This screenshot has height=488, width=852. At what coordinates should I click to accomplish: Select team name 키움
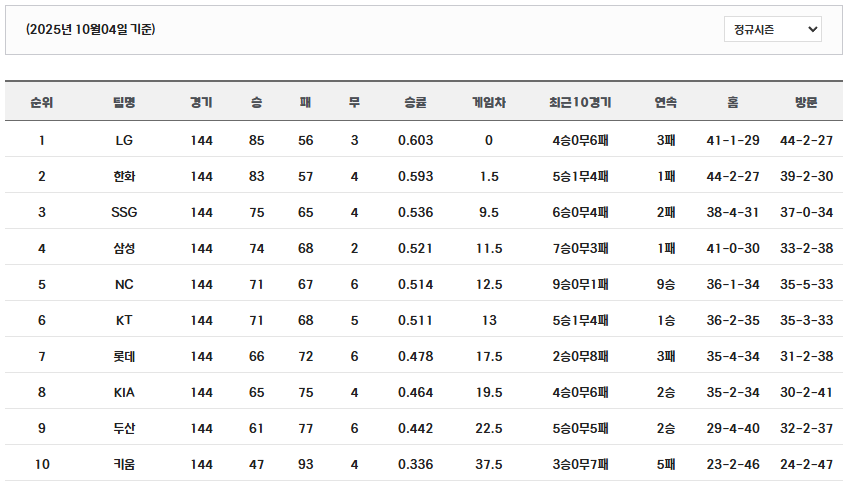[124, 464]
